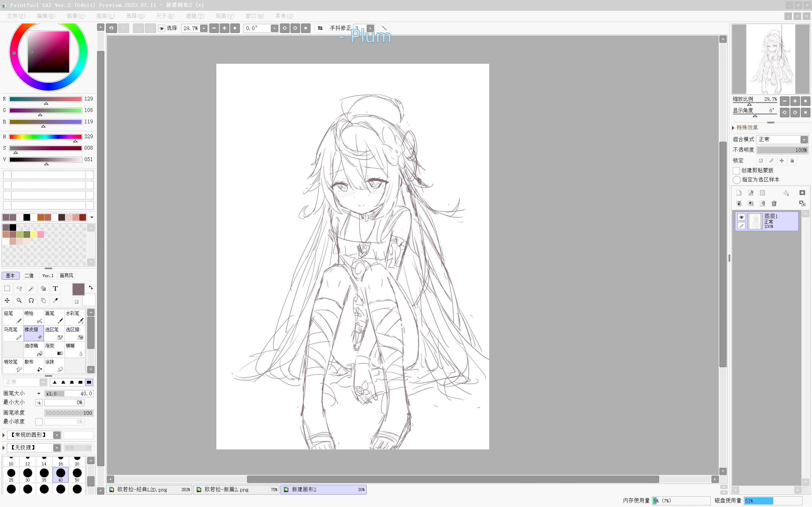Toggle selection visibility eye next to 选择
812x507 pixels.
click(162, 29)
